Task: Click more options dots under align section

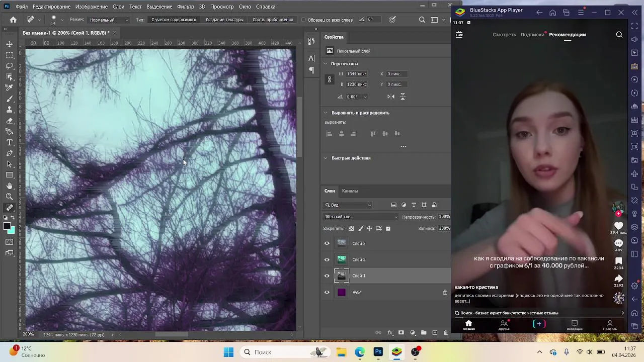Action: (403, 146)
